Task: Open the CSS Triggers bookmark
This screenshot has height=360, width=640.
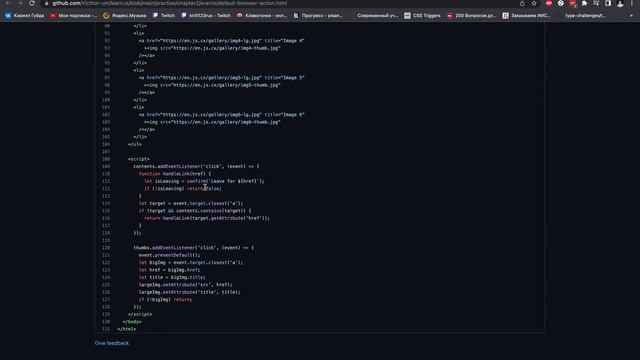Action: (x=422, y=16)
